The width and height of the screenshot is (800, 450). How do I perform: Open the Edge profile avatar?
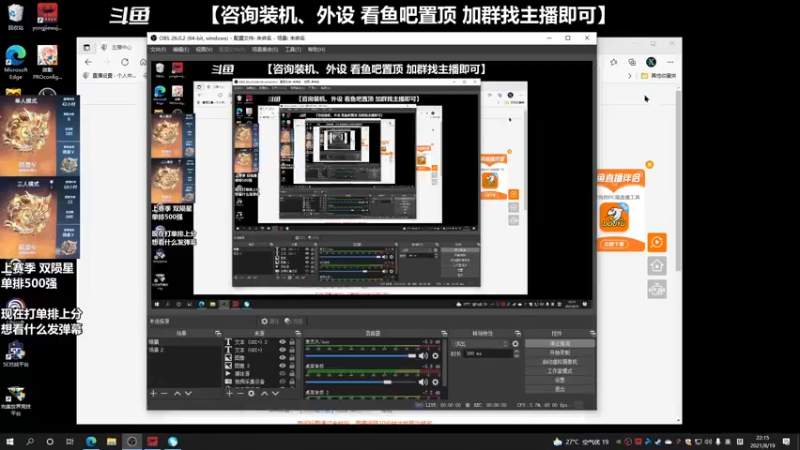pos(651,62)
